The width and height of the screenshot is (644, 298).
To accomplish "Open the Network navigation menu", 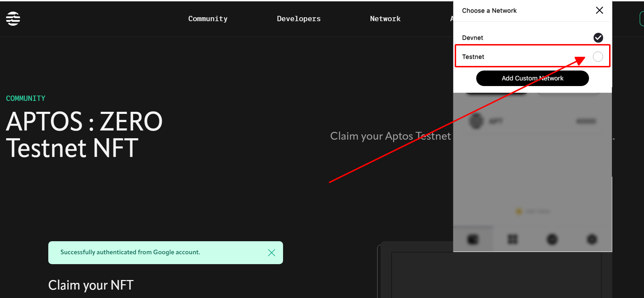I will tap(385, 19).
